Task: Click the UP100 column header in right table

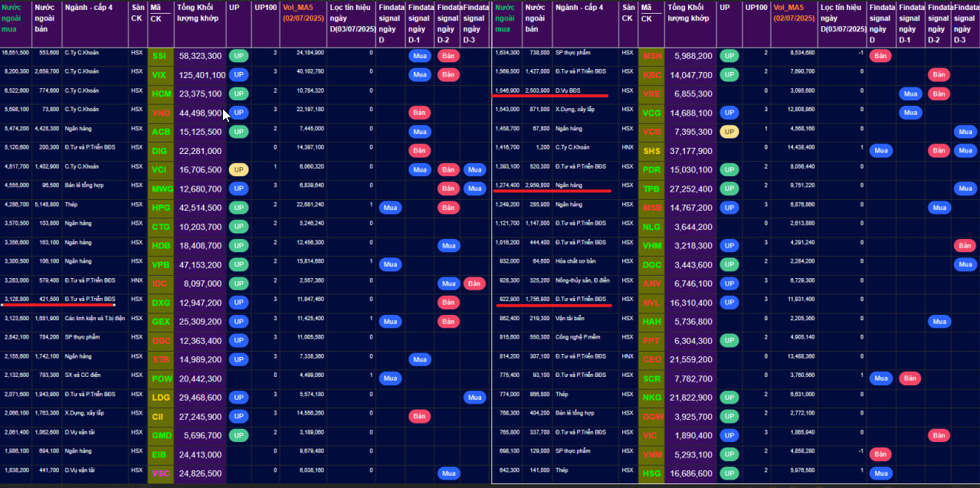Action: tap(755, 7)
